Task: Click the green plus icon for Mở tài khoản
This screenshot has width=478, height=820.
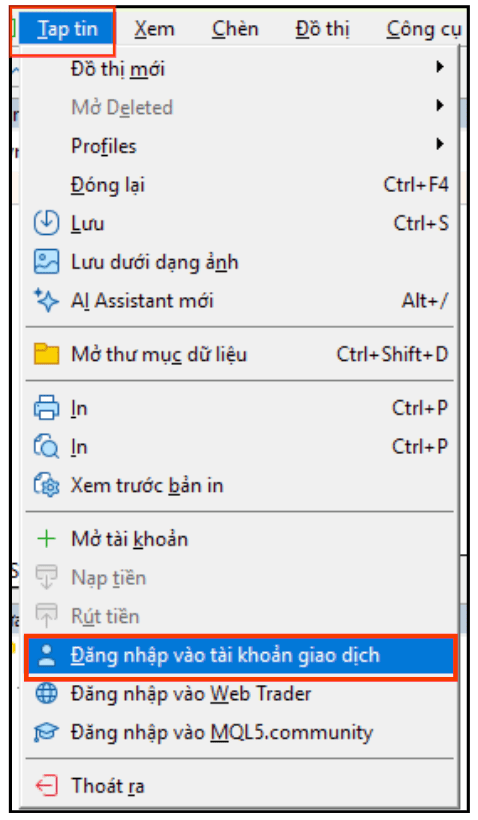Action: pyautogui.click(x=46, y=539)
